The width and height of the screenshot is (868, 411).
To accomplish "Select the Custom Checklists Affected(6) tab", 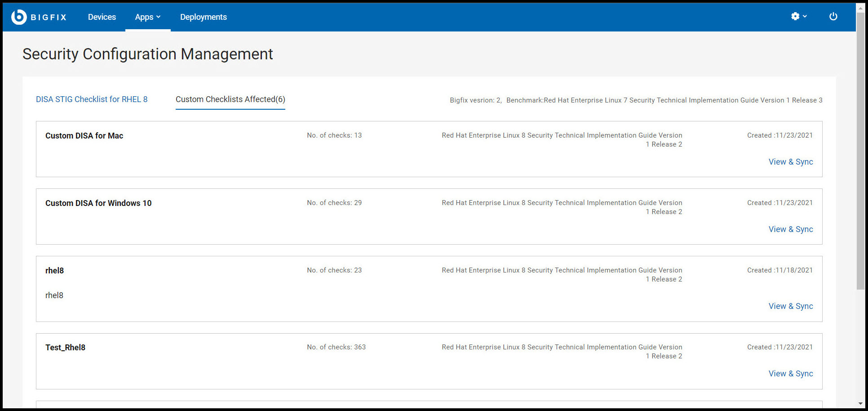I will (x=230, y=99).
